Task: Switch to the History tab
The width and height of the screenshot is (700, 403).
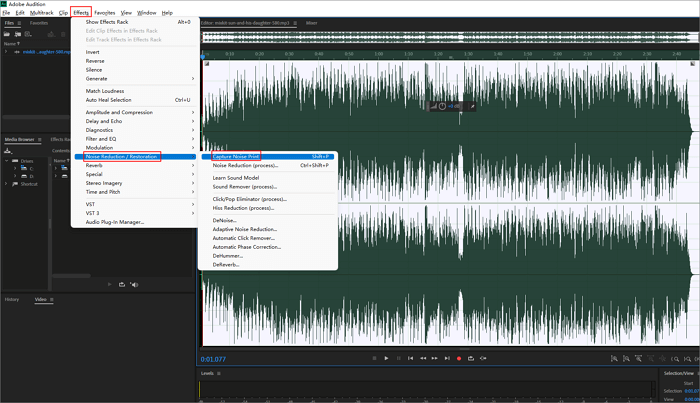Action: pos(12,299)
